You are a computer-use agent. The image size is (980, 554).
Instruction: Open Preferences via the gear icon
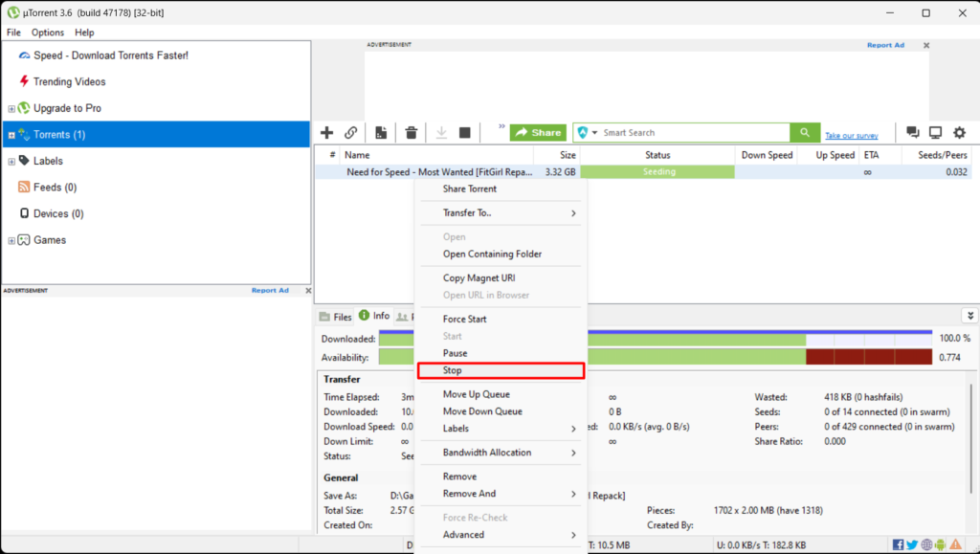point(959,133)
